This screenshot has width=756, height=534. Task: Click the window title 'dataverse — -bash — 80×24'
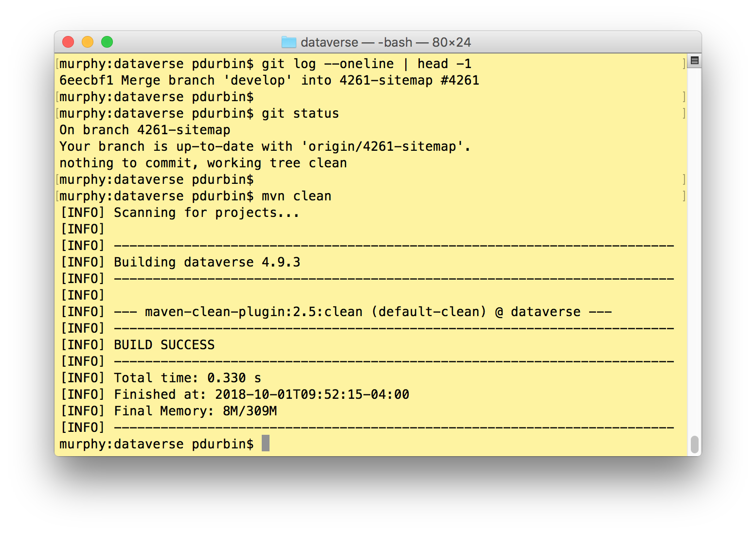pos(386,42)
